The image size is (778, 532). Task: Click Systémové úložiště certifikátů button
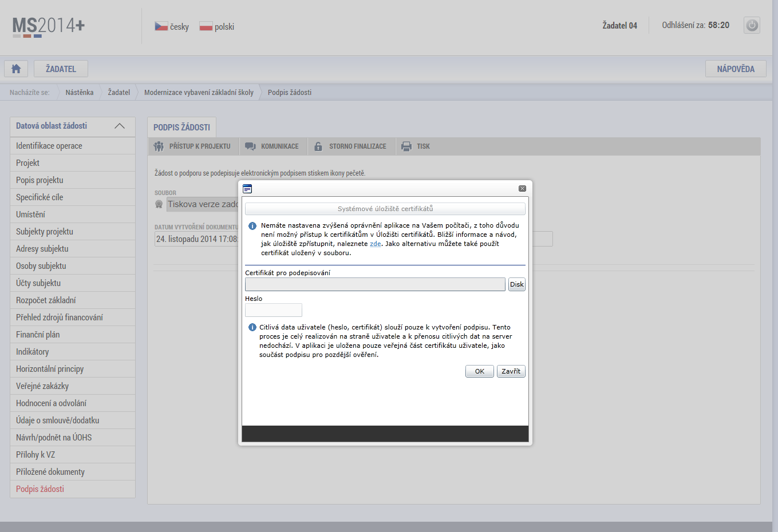click(385, 209)
